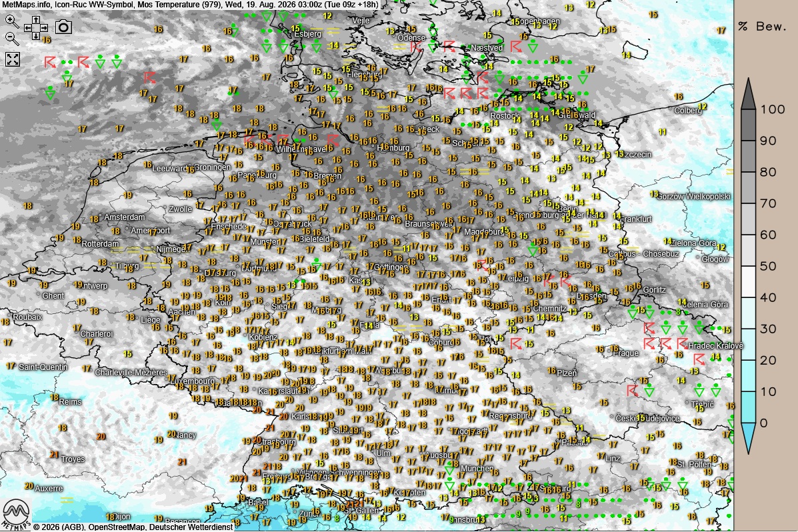Viewport: 798px width, 532px height.
Task: Pan the map right with arrow button
Action: [x=44, y=27]
